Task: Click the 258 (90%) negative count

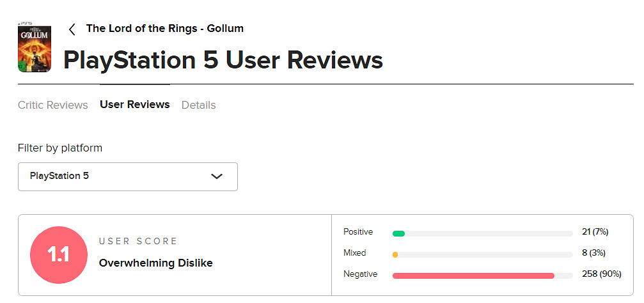Action: [601, 274]
